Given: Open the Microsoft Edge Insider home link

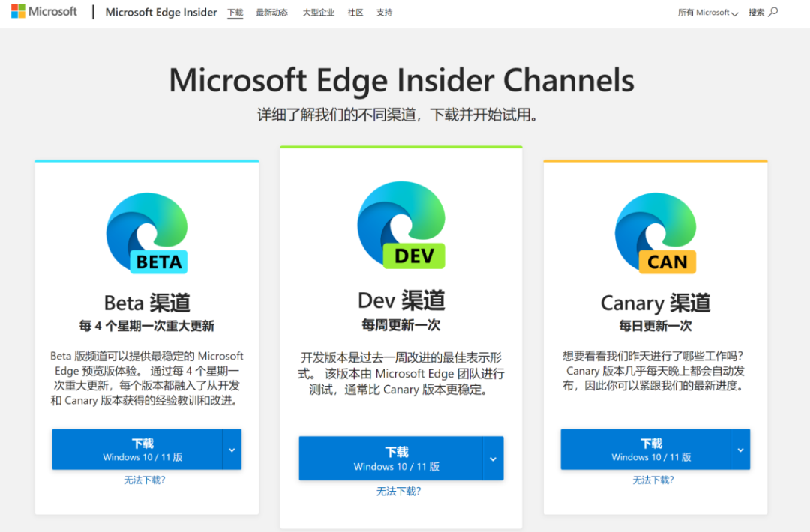Looking at the screenshot, I should [160, 13].
